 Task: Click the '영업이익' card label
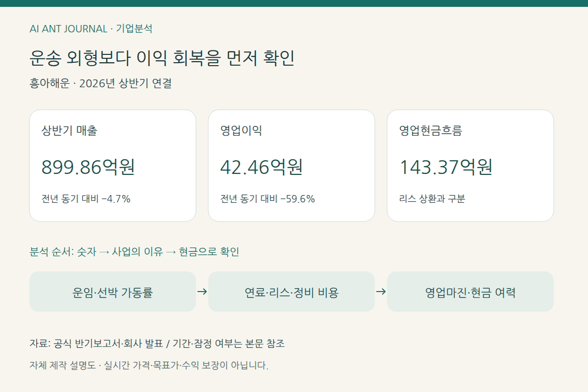(x=241, y=131)
